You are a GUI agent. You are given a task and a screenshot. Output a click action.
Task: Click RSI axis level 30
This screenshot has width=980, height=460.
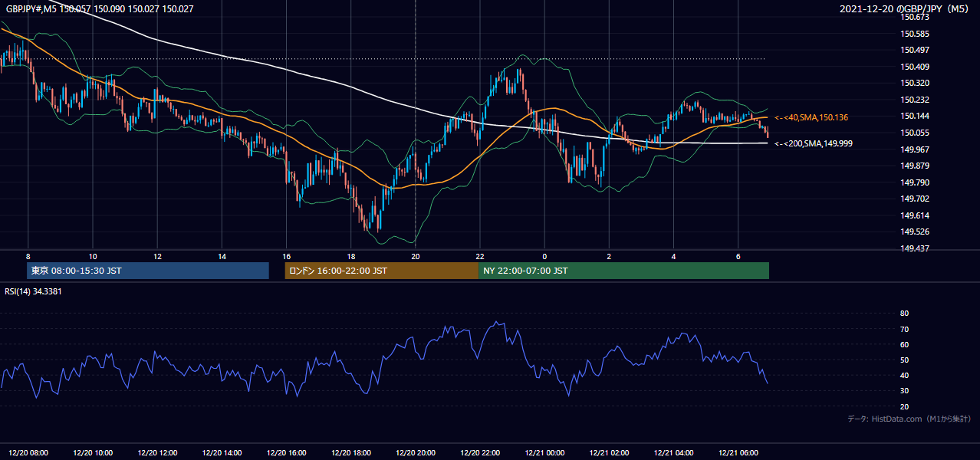[904, 391]
